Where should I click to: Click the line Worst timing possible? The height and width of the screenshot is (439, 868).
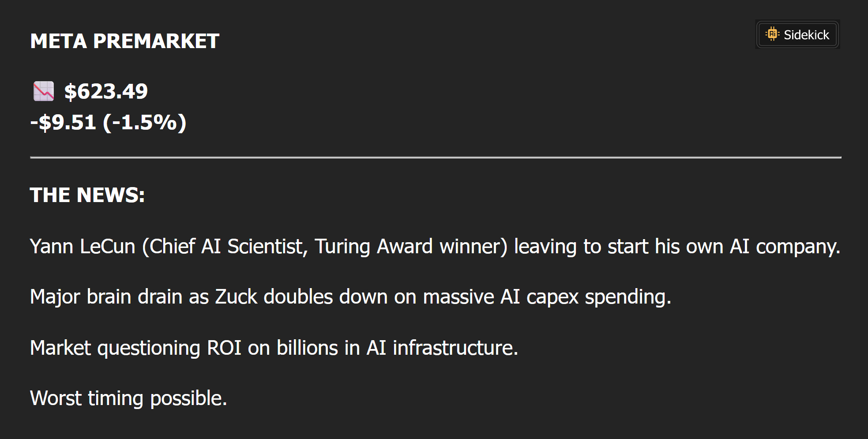tap(128, 398)
